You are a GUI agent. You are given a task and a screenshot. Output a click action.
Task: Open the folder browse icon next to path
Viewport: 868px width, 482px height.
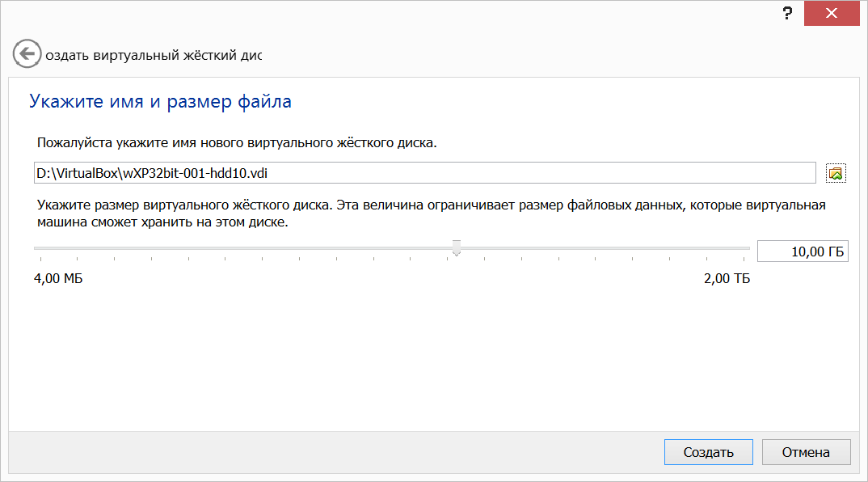pos(836,173)
